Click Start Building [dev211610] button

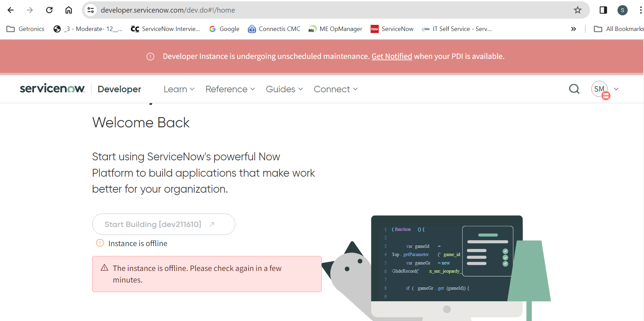pyautogui.click(x=164, y=224)
